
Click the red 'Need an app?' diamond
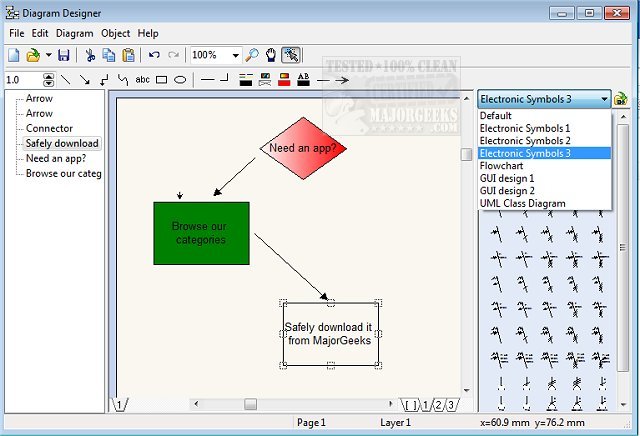(303, 148)
